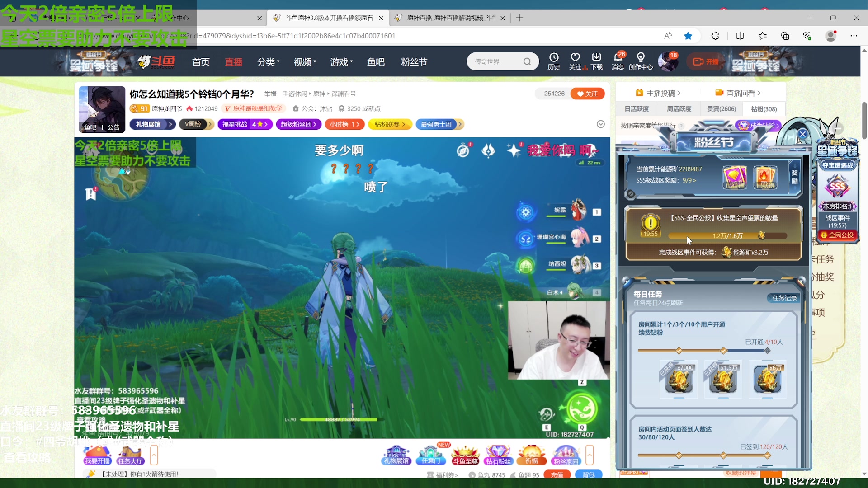The width and height of the screenshot is (868, 488).
Task: Click the 举报 report link
Action: coord(270,94)
